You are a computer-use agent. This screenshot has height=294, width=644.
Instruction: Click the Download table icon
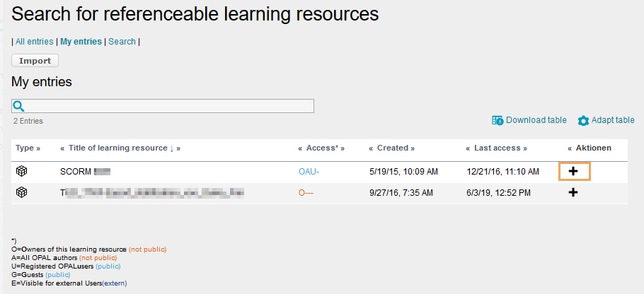498,120
